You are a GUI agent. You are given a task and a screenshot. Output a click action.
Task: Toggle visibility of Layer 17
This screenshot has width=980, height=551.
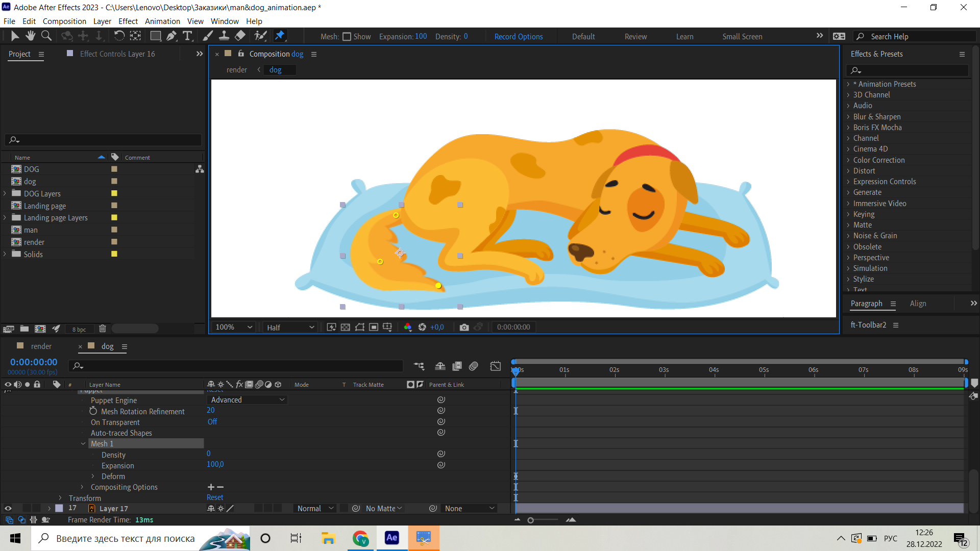coord(8,508)
